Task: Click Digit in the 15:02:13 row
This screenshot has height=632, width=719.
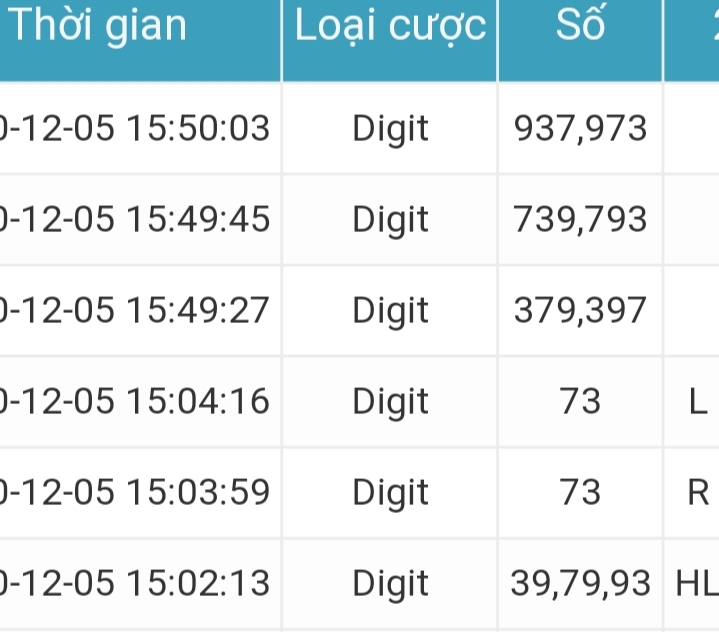Action: [390, 584]
